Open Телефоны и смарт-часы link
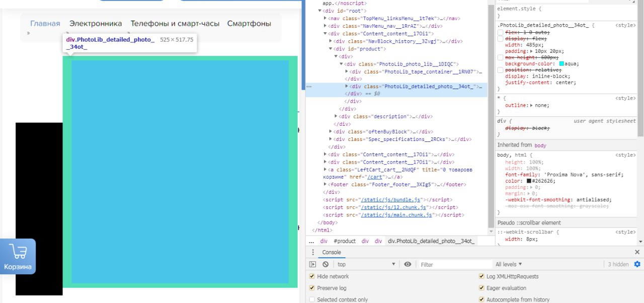The height and width of the screenshot is (303, 644). coord(175,23)
